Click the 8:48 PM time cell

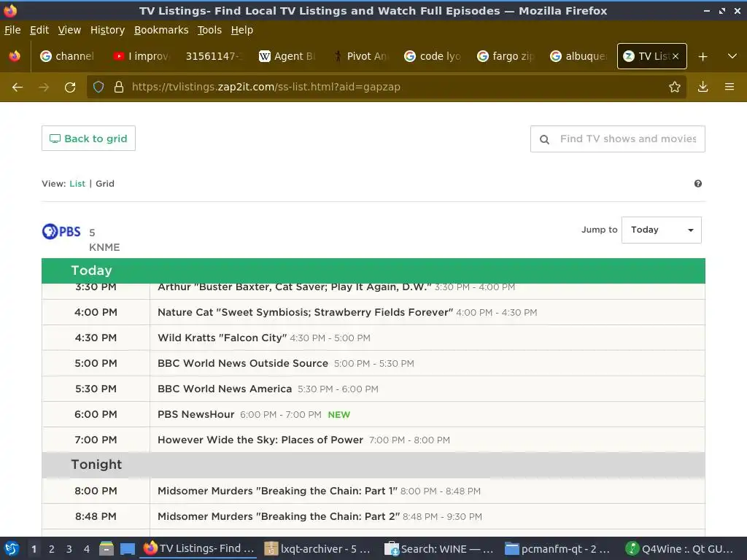click(96, 517)
